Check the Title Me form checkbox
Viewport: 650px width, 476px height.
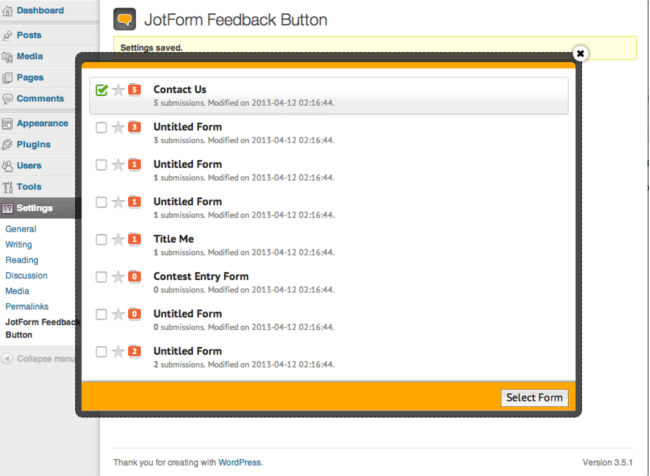101,239
